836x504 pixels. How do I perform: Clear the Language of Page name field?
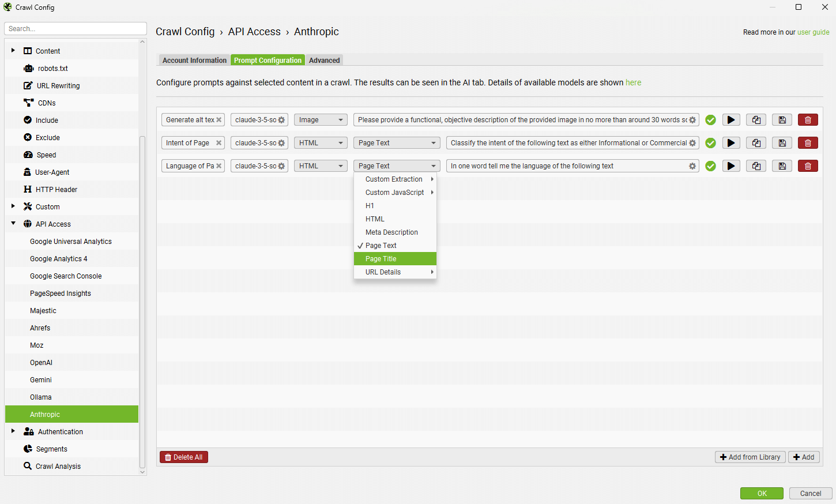coord(219,166)
